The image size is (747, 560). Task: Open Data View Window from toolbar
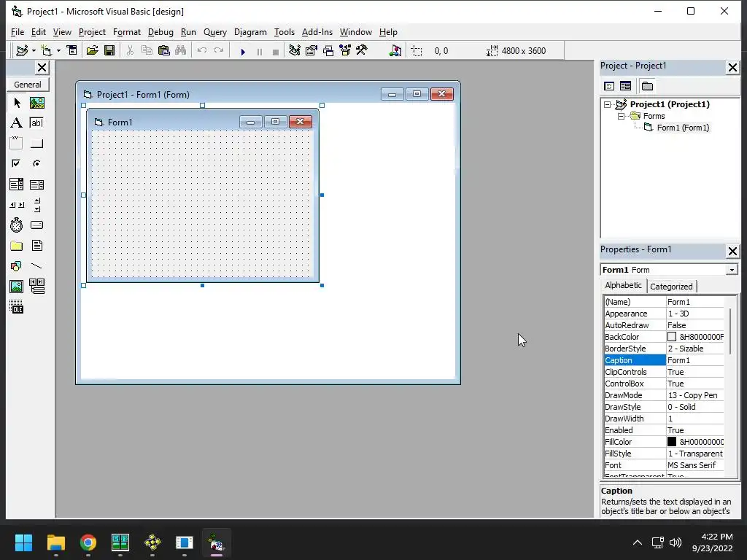pos(395,50)
